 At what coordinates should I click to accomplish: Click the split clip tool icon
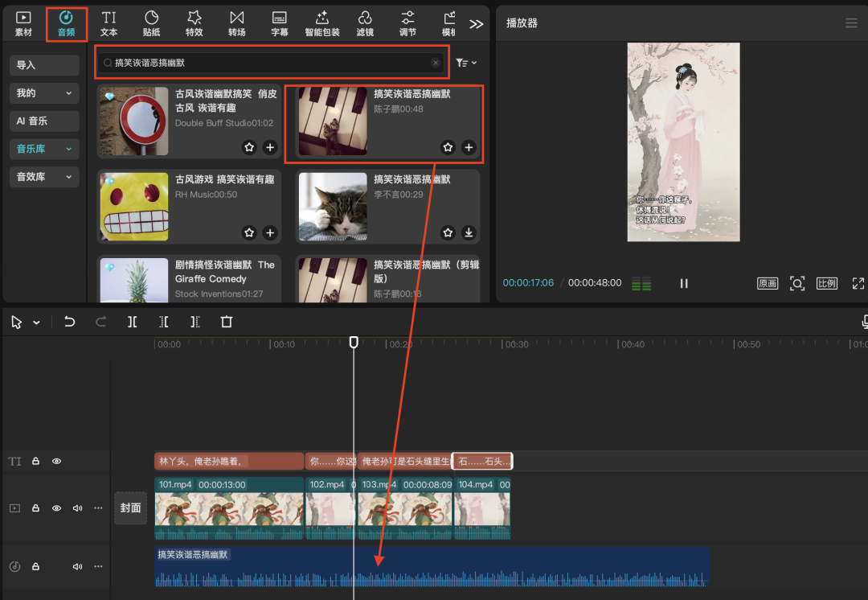tap(133, 322)
